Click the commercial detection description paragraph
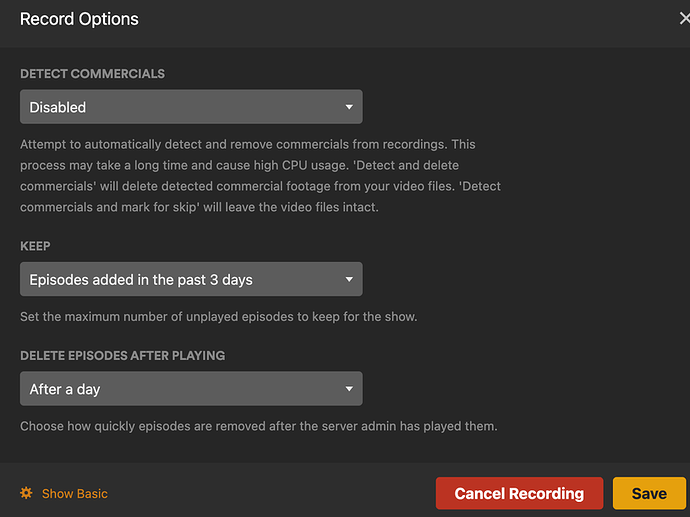Screen dimensions: 690x517 tap(260, 176)
